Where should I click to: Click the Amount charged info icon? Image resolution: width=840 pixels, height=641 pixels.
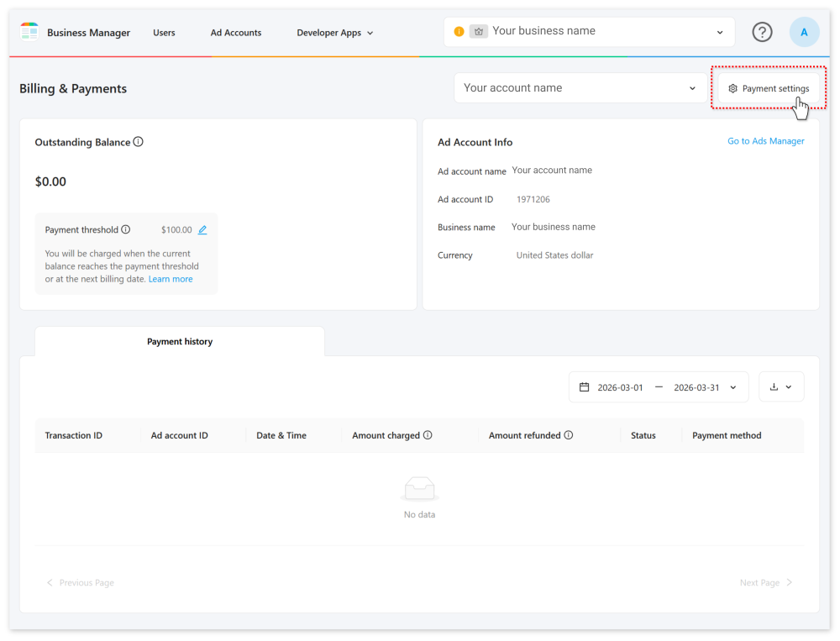428,435
